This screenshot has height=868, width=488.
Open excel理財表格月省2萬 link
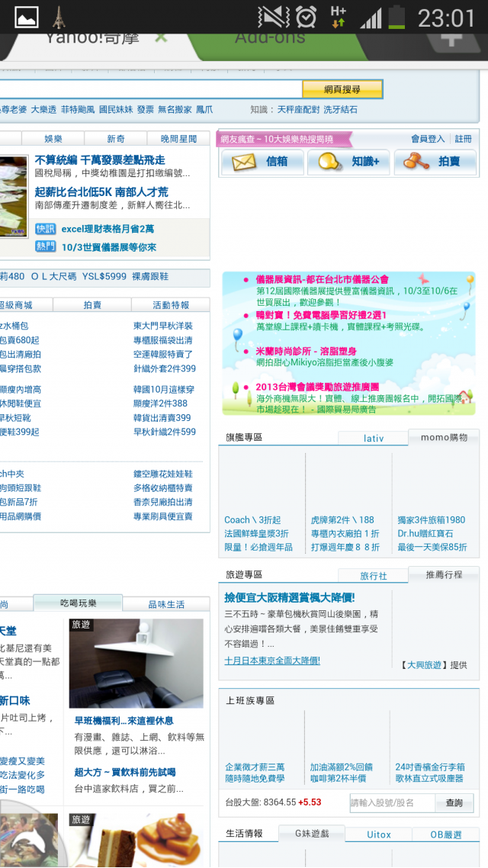tap(108, 229)
